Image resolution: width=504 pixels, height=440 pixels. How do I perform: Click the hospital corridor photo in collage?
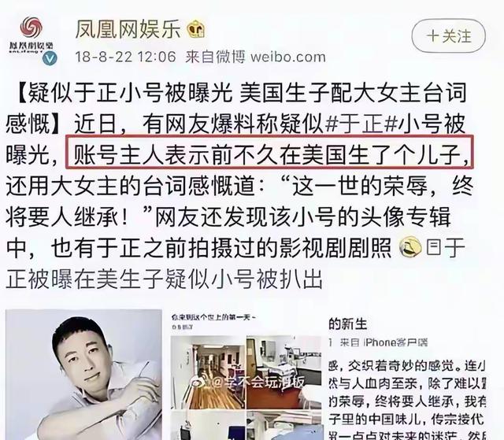(x=208, y=372)
